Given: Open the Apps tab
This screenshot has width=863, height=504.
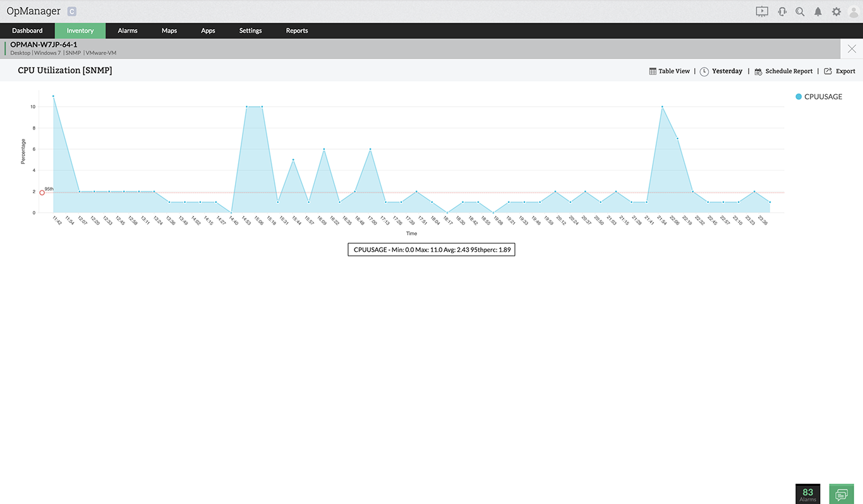Looking at the screenshot, I should 208,30.
